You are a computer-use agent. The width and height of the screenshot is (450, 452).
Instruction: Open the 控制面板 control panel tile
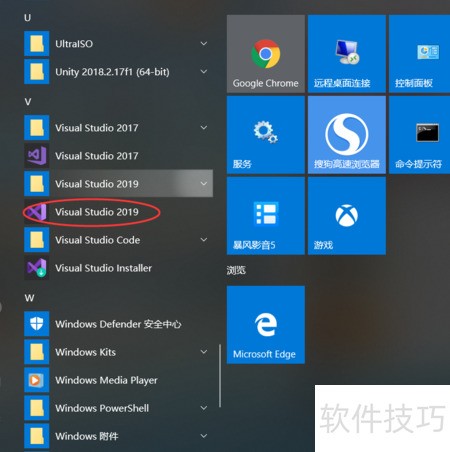click(x=419, y=54)
